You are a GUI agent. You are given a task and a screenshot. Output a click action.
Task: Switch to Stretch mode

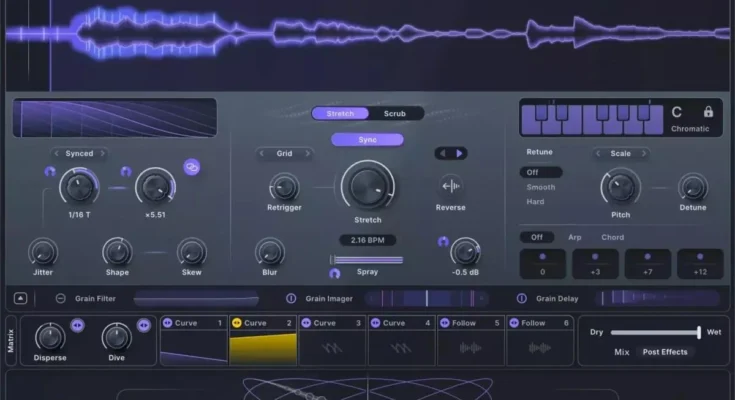[340, 113]
